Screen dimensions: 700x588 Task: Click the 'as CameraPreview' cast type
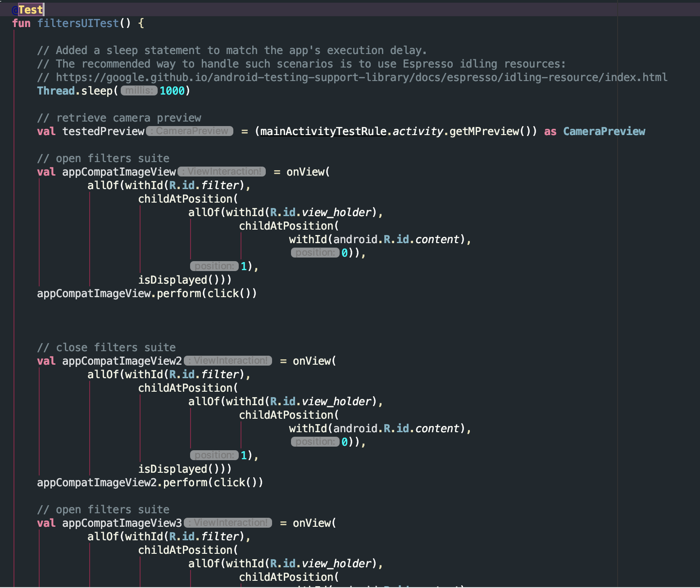[604, 131]
